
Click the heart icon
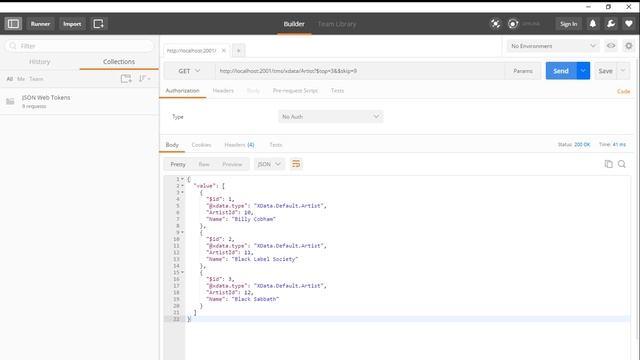tap(629, 24)
